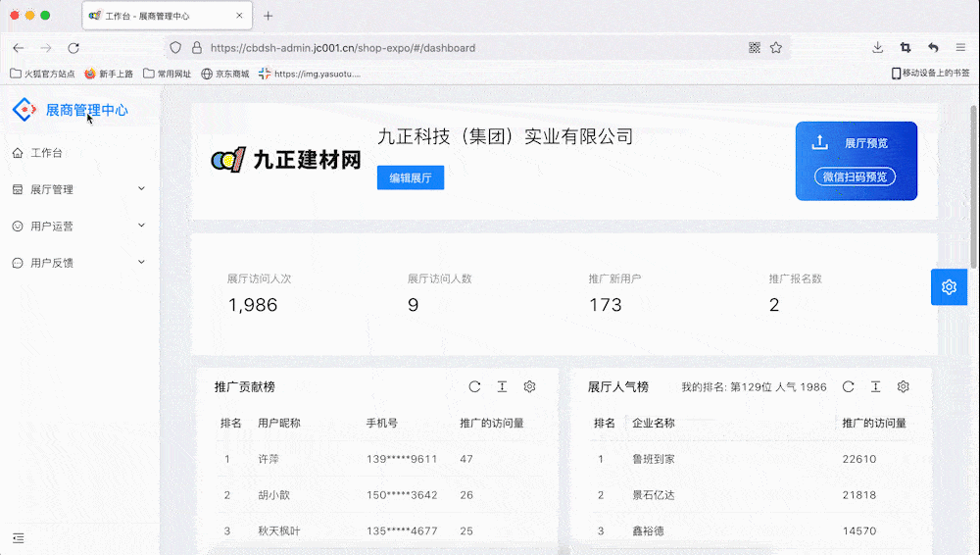980x555 pixels.
Task: Refresh the 推广贡献榜 table
Action: (474, 387)
